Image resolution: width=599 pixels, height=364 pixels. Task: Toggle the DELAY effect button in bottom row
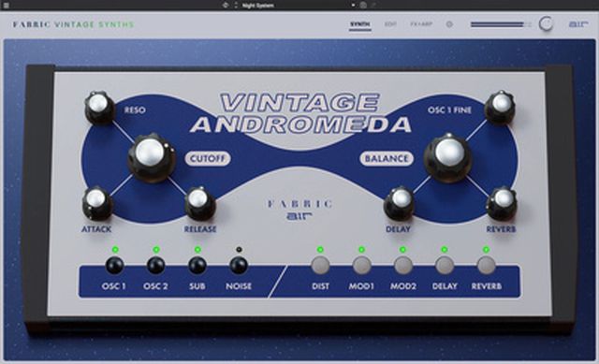coord(445,265)
